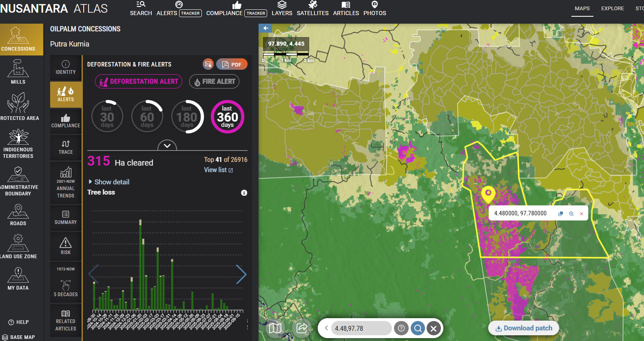
Task: Open the Roads layer category
Action: (x=18, y=215)
